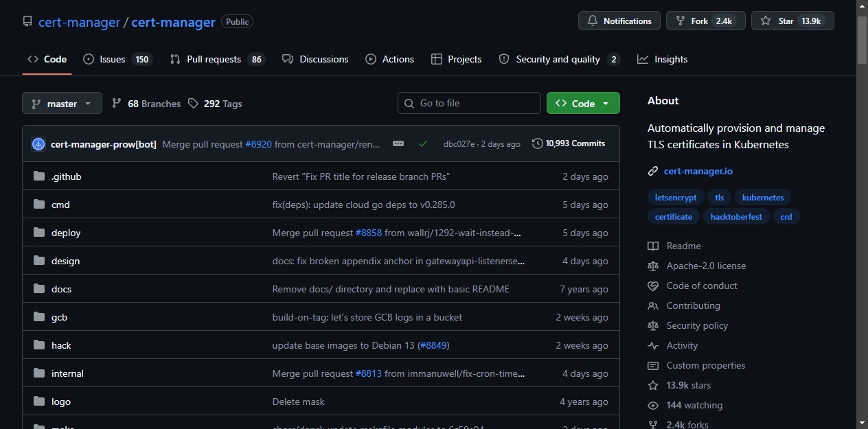
Task: Open the hack folder
Action: 61,345
